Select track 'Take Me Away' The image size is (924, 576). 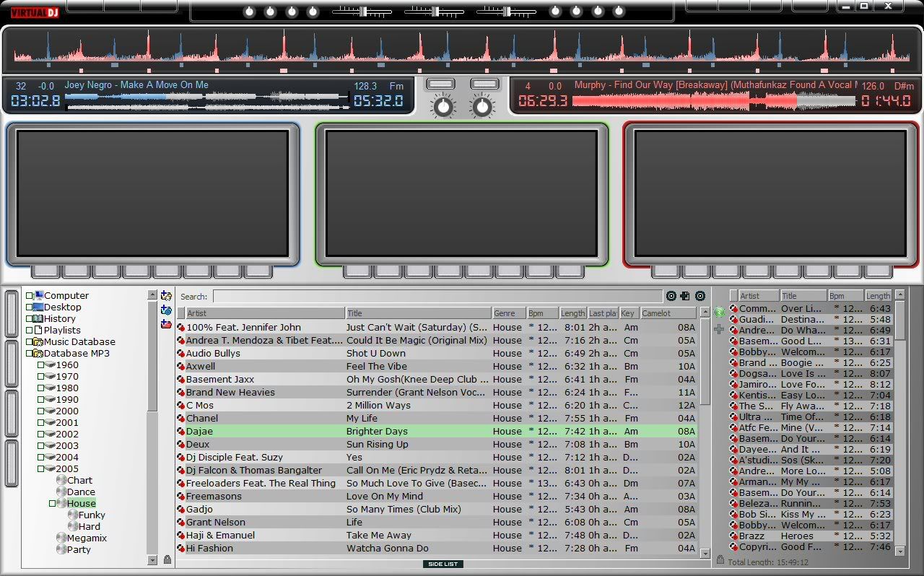pos(437,536)
